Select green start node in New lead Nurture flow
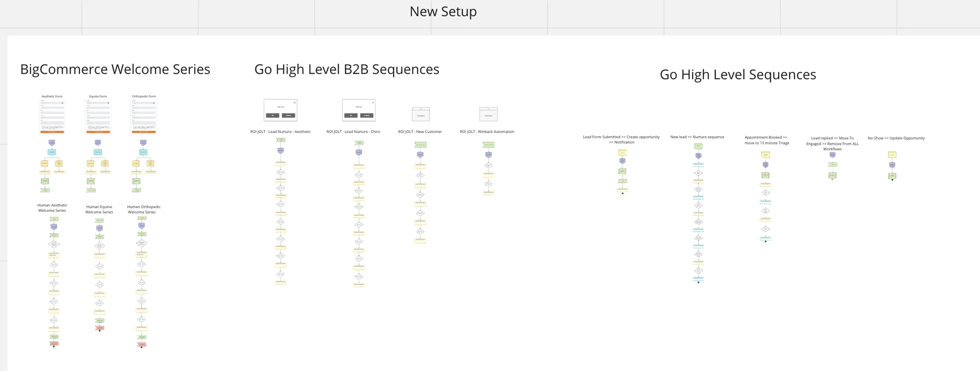The image size is (980, 371). (x=699, y=146)
